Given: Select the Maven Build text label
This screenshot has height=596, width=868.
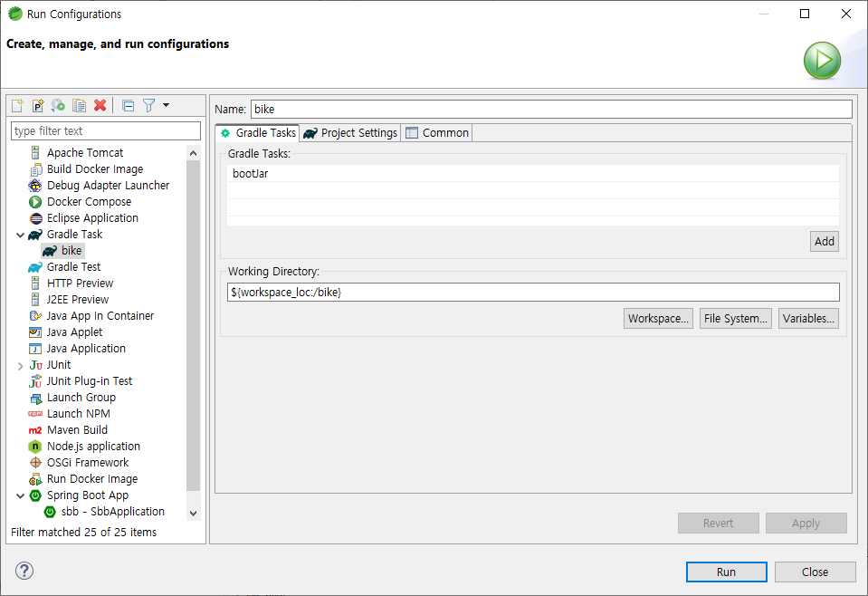Looking at the screenshot, I should 78,430.
